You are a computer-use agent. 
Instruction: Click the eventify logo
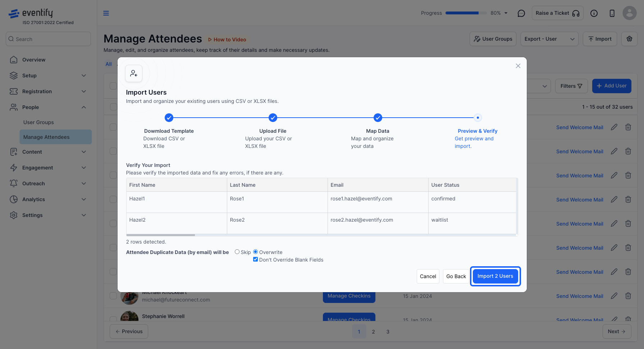point(31,14)
